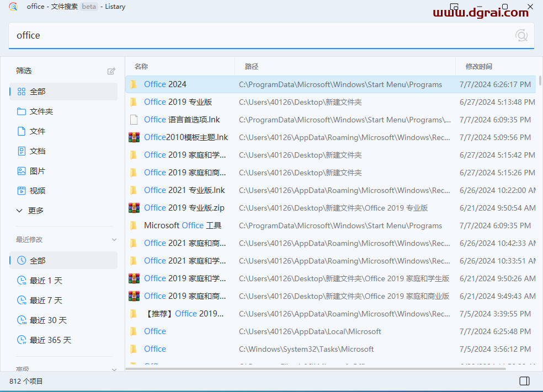543x392 pixels.
Task: Click the Listary app logo in title bar
Action: coord(13,7)
